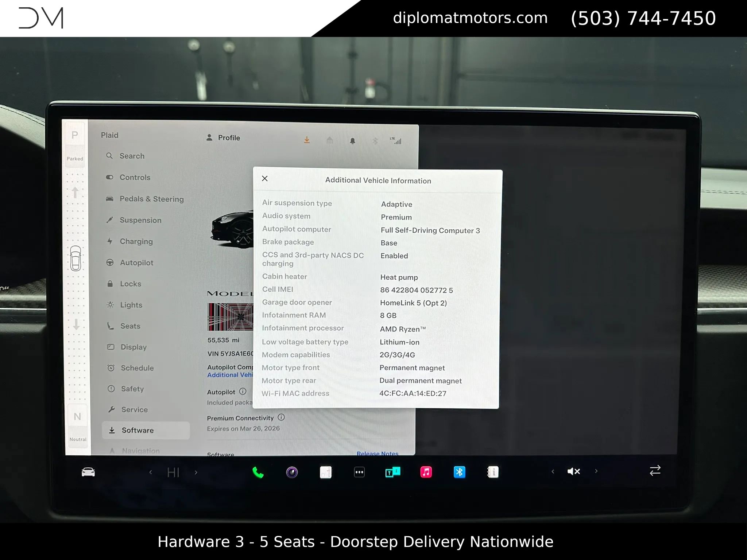Open the Phone app icon
Screen dimensions: 747x560
click(258, 472)
